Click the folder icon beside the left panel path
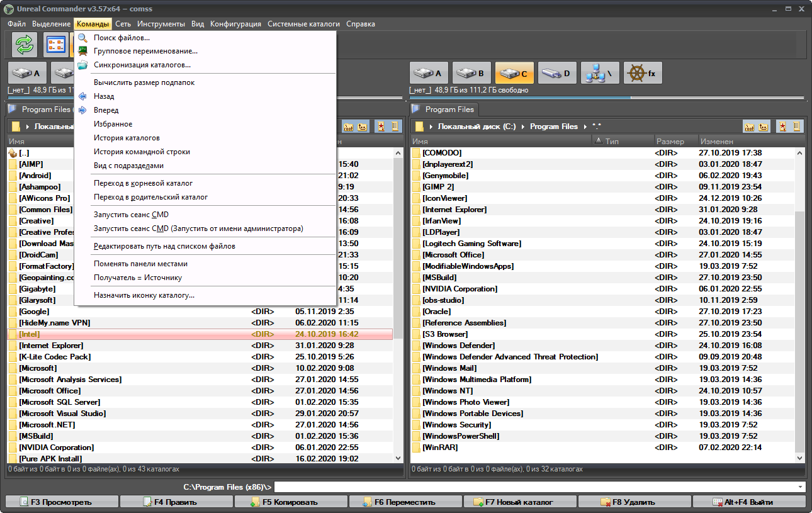The width and height of the screenshot is (812, 513). [16, 127]
